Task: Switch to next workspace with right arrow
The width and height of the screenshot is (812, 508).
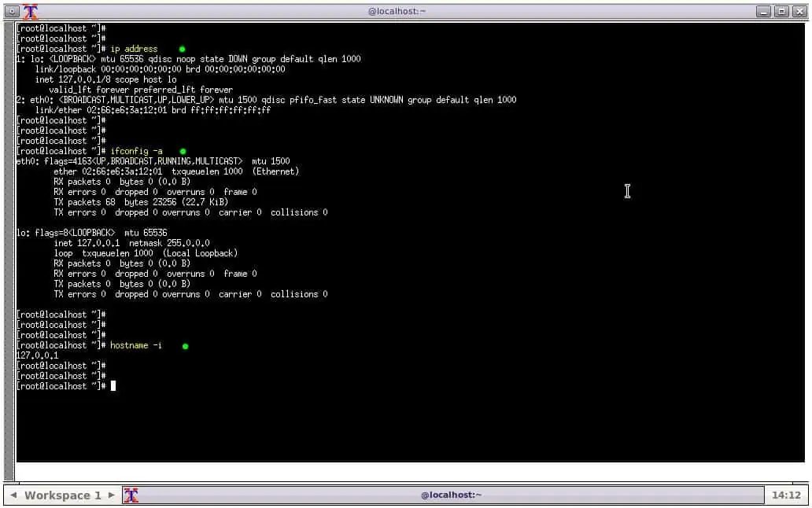Action: [x=111, y=495]
